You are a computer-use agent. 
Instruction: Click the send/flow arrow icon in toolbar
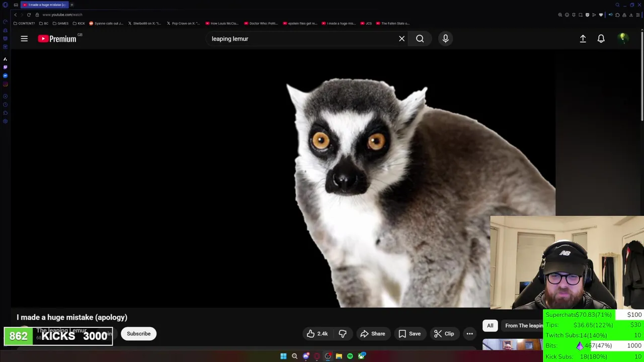(594, 15)
